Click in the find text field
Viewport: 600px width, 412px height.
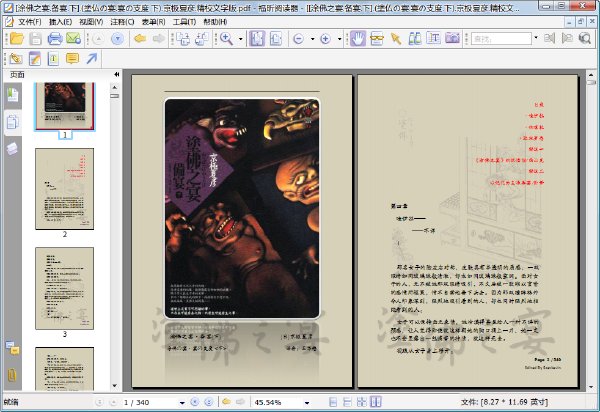501,39
